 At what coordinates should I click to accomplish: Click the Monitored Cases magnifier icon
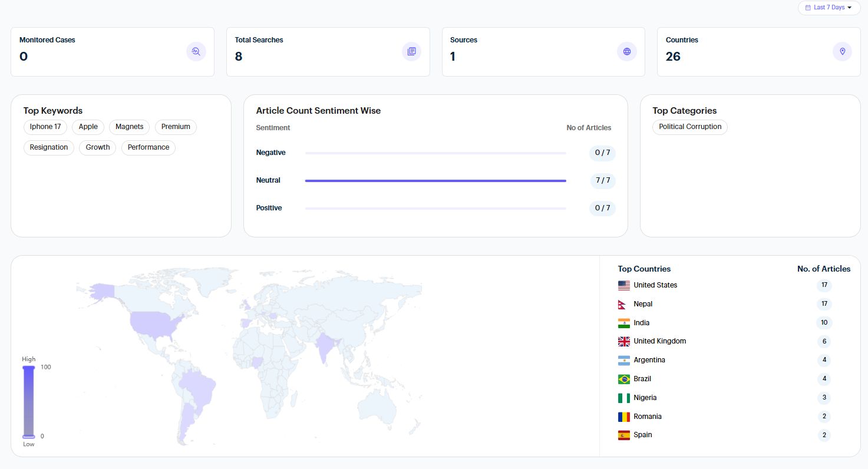pos(196,52)
